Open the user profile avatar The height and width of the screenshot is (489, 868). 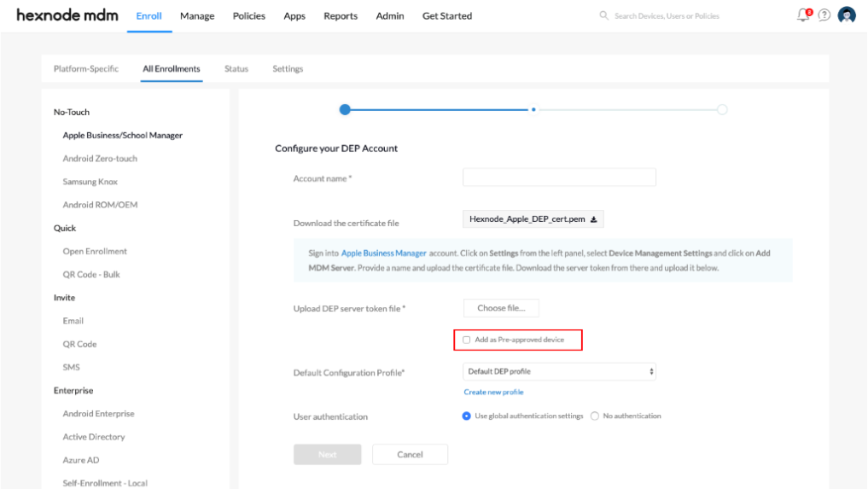coord(847,15)
